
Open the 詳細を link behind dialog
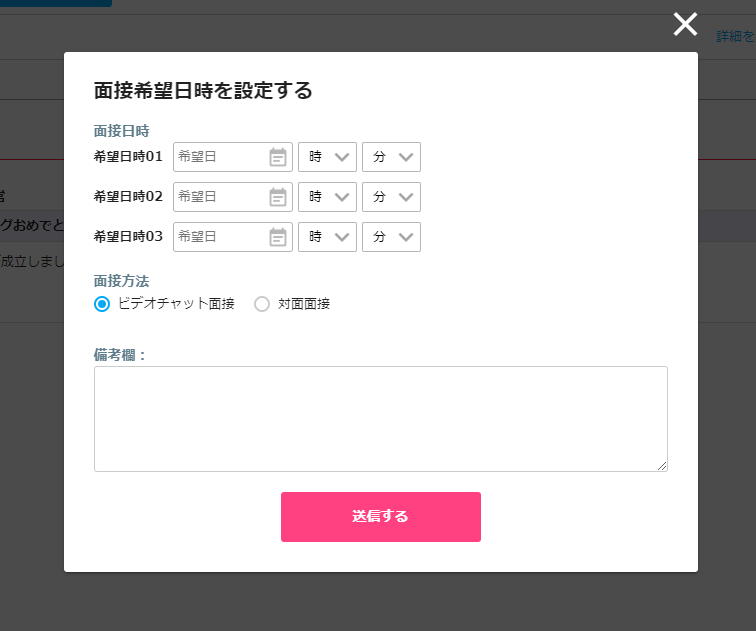(736, 37)
